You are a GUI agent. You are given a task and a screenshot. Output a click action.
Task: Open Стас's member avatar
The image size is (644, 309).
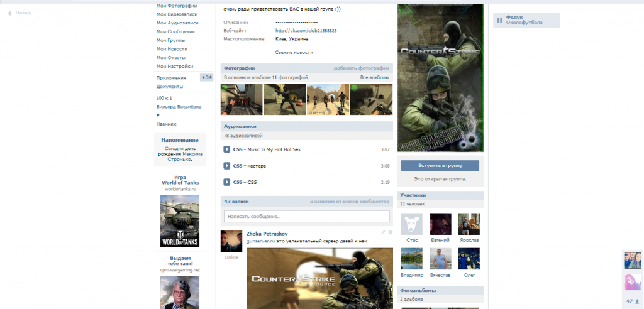413,224
